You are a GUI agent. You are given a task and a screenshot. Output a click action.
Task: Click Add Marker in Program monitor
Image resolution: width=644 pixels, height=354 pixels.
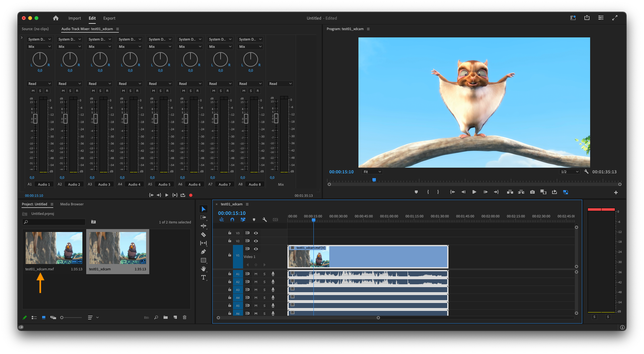coord(416,192)
